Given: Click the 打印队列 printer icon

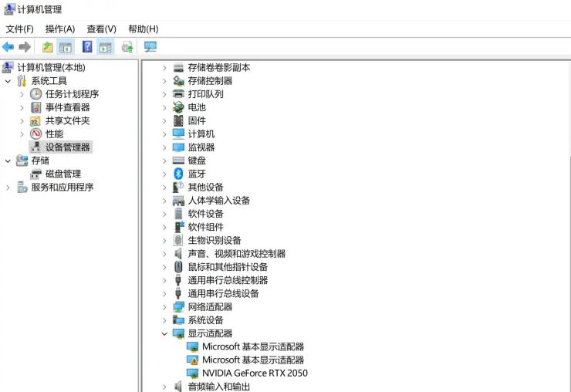Looking at the screenshot, I should [x=178, y=94].
